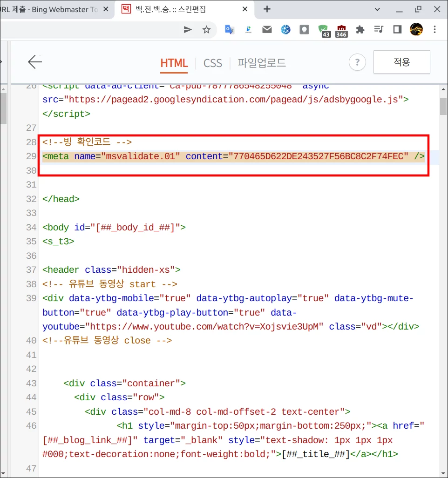Open the Extensions puzzle piece menu
448x478 pixels.
[x=360, y=30]
